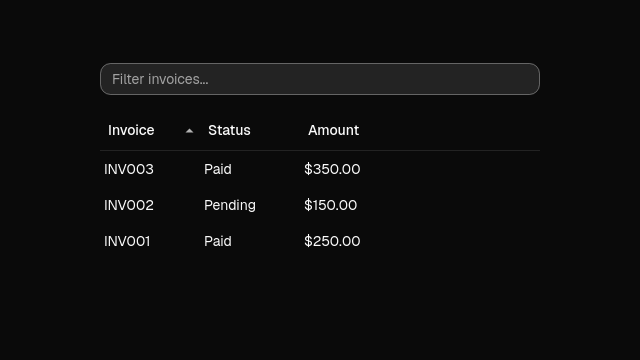Click the $150.00 amount cell
Viewport: 640px width, 360px height.
click(x=330, y=205)
